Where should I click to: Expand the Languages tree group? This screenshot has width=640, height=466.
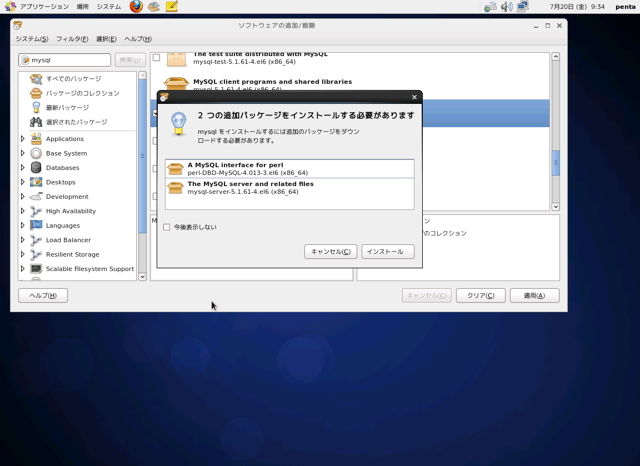23,225
